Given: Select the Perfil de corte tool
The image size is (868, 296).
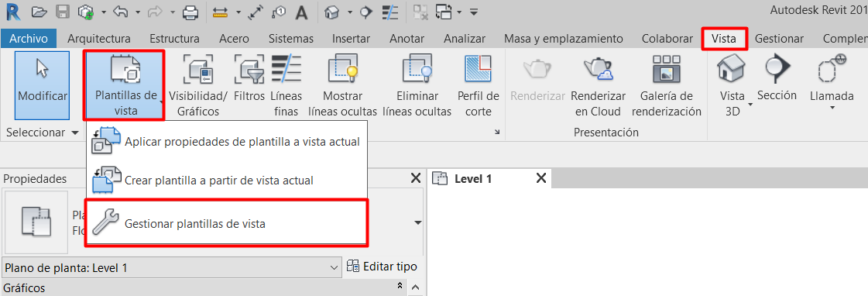Looking at the screenshot, I should (x=479, y=84).
